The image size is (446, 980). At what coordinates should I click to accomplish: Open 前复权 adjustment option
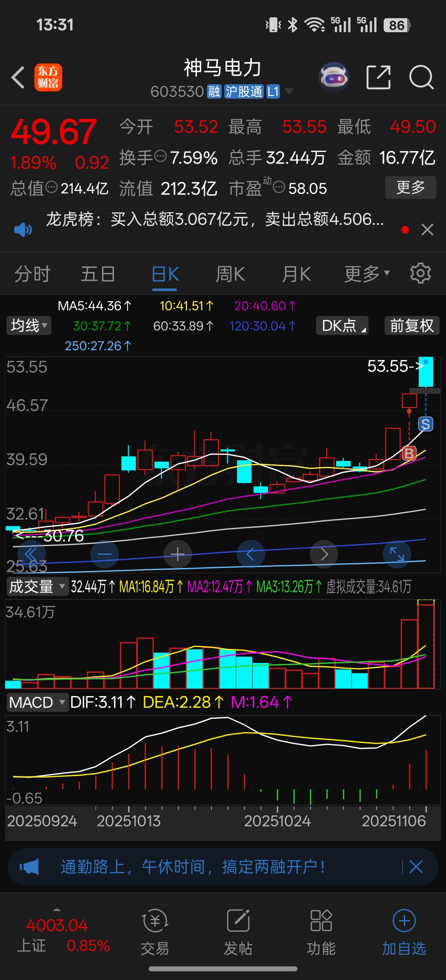click(412, 326)
